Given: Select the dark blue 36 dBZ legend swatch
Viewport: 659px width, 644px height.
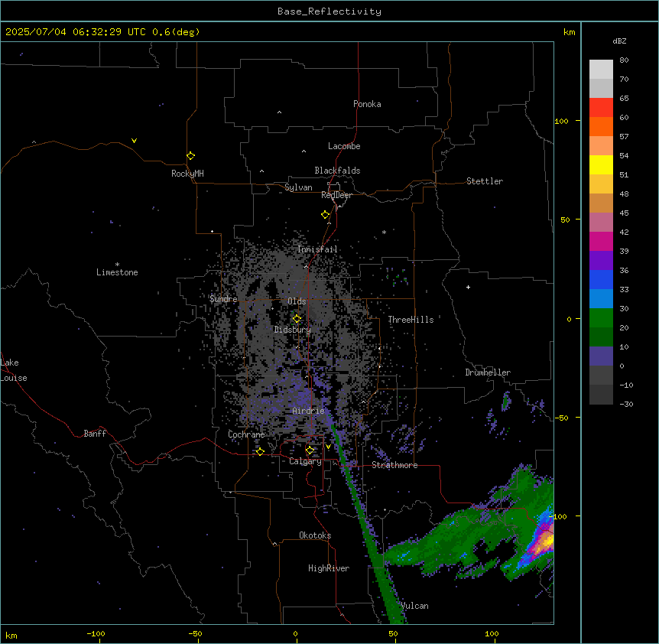Looking at the screenshot, I should click(601, 279).
